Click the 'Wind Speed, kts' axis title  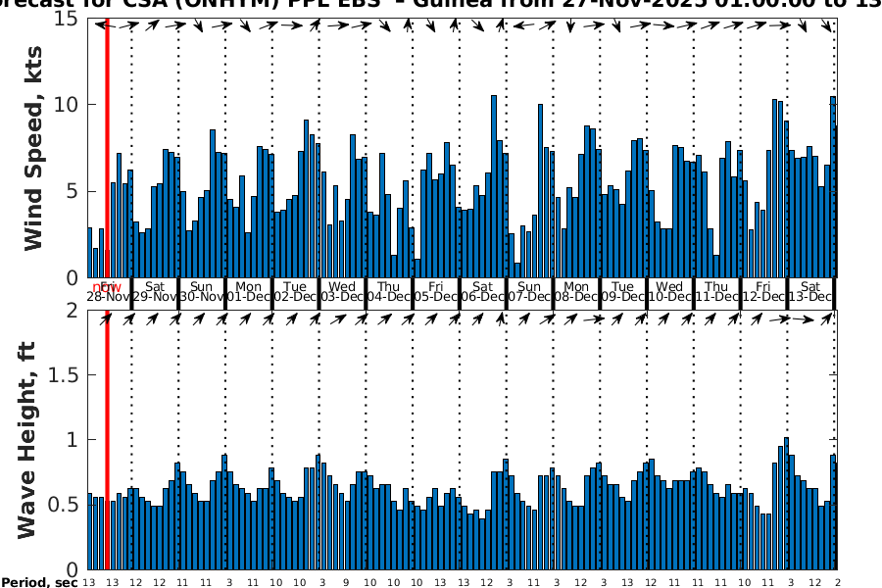coord(34,147)
